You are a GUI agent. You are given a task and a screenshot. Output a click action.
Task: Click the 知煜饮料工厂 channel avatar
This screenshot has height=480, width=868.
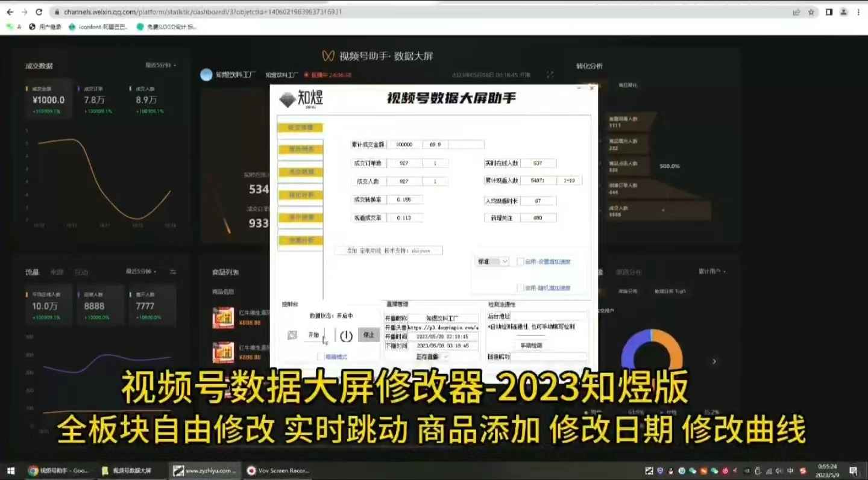tap(206, 74)
